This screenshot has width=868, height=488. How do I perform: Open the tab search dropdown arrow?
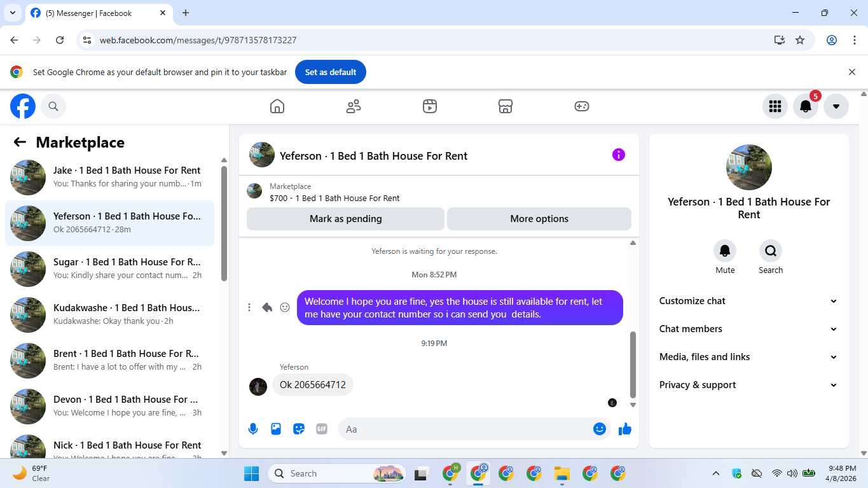tap(12, 13)
